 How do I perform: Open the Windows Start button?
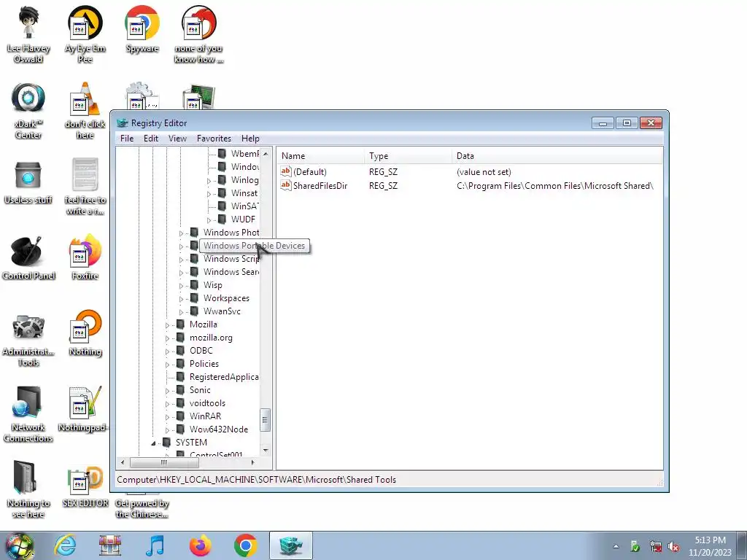pyautogui.click(x=19, y=546)
